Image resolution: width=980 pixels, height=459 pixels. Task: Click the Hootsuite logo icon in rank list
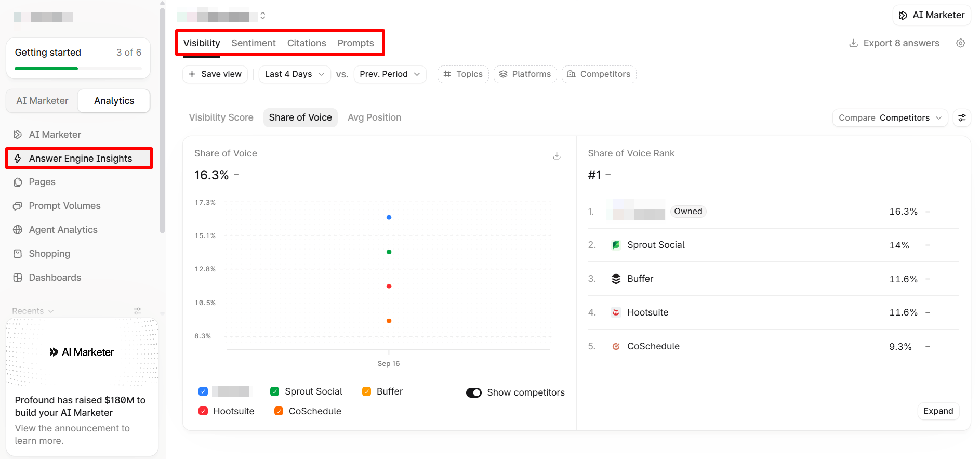click(616, 312)
